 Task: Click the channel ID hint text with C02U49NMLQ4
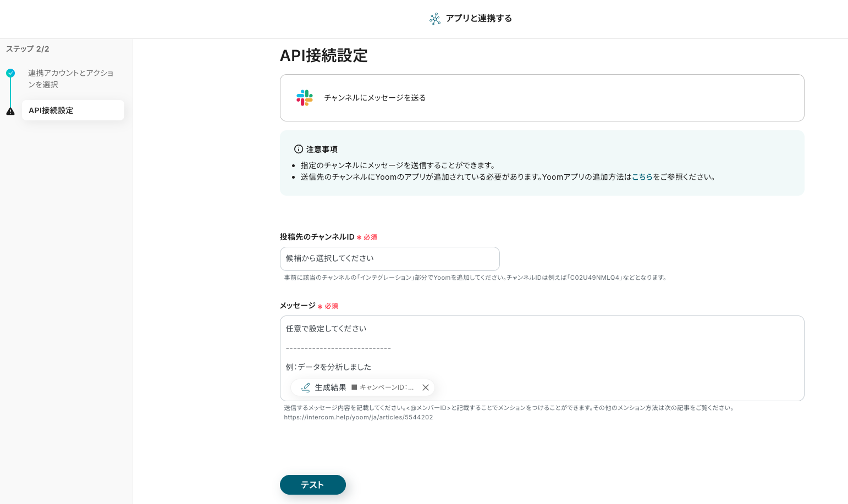(476, 278)
